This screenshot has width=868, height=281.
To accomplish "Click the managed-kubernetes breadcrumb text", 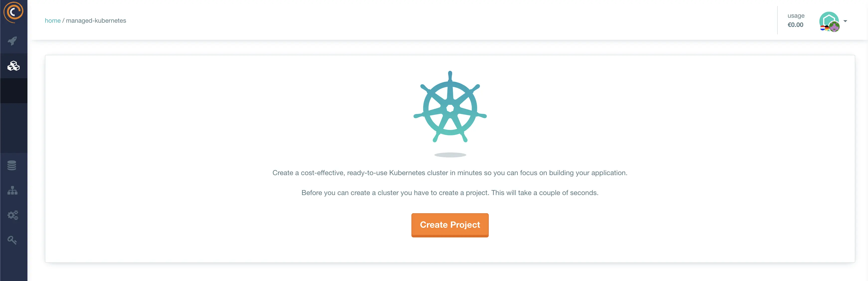I will pyautogui.click(x=96, y=20).
